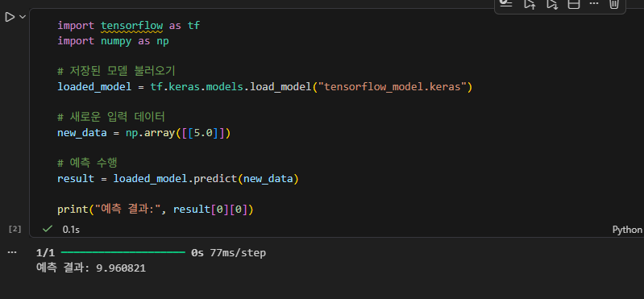Click the '1/1' step counter in output

coord(45,253)
